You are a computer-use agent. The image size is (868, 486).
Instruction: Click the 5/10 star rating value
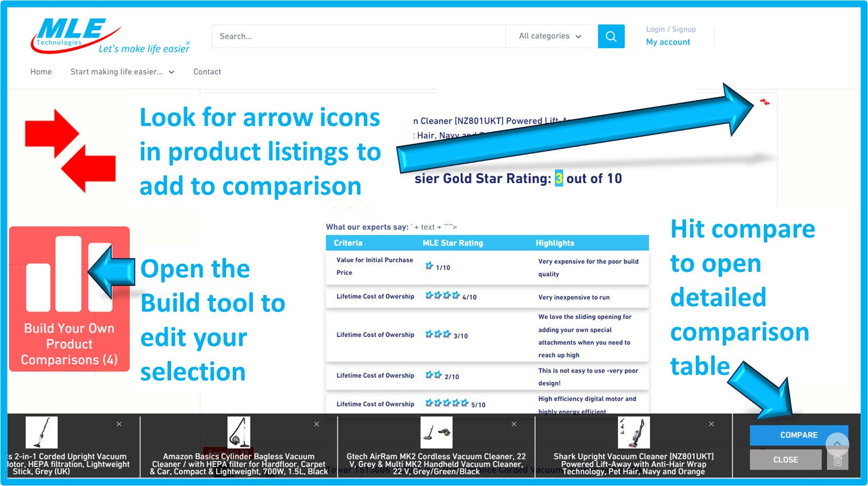478,405
